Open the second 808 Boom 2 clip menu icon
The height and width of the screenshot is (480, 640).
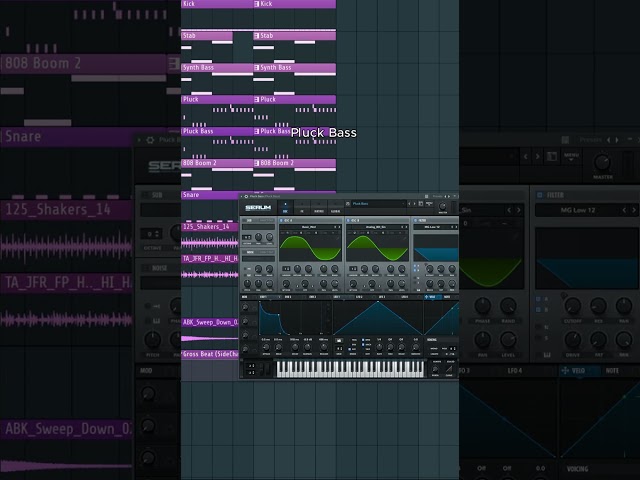pos(257,163)
